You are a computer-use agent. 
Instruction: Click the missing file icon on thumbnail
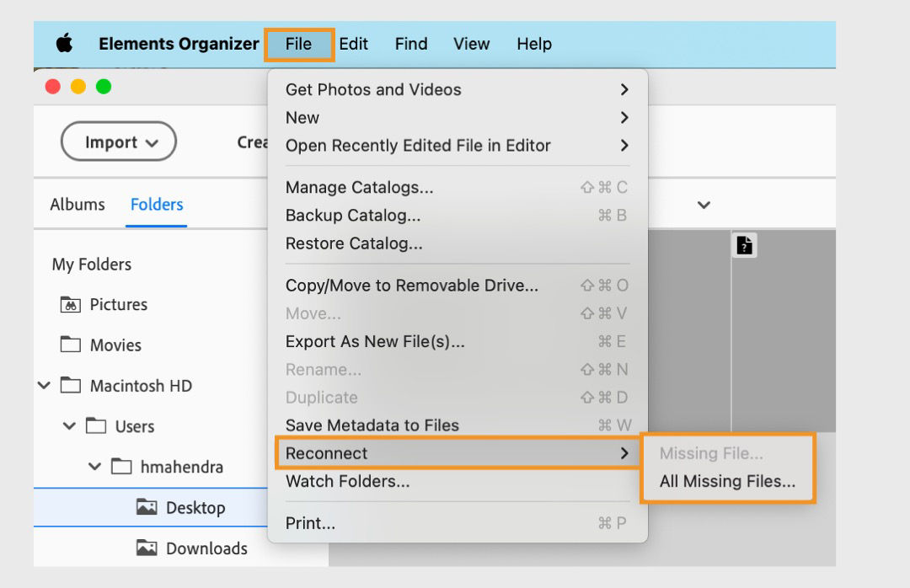click(x=745, y=245)
